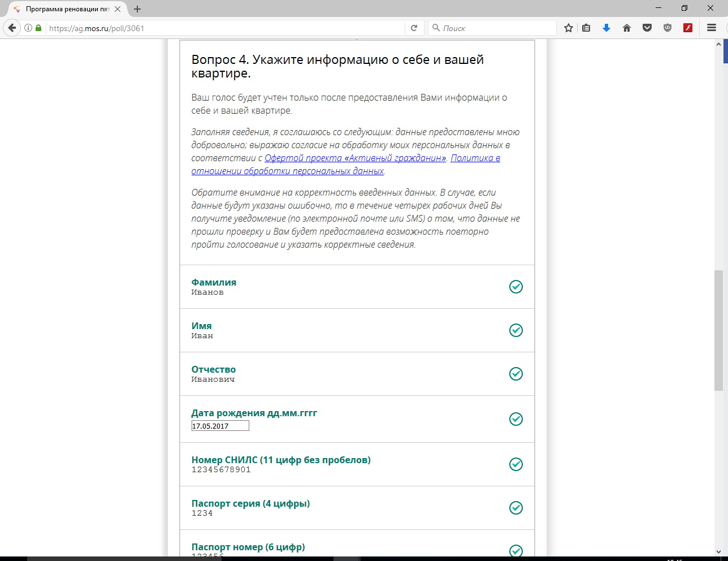Open the Pocket icon in the toolbar
Viewport: 728px width, 561px height.
click(647, 28)
